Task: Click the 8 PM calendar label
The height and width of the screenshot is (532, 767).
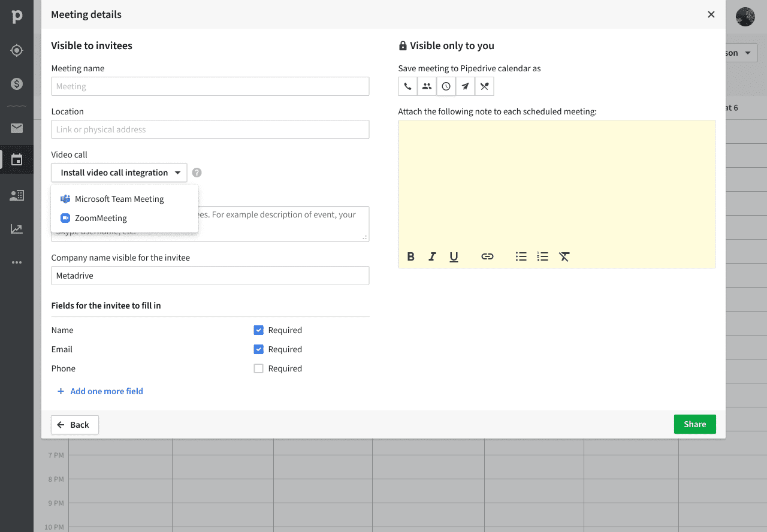Action: [56, 479]
